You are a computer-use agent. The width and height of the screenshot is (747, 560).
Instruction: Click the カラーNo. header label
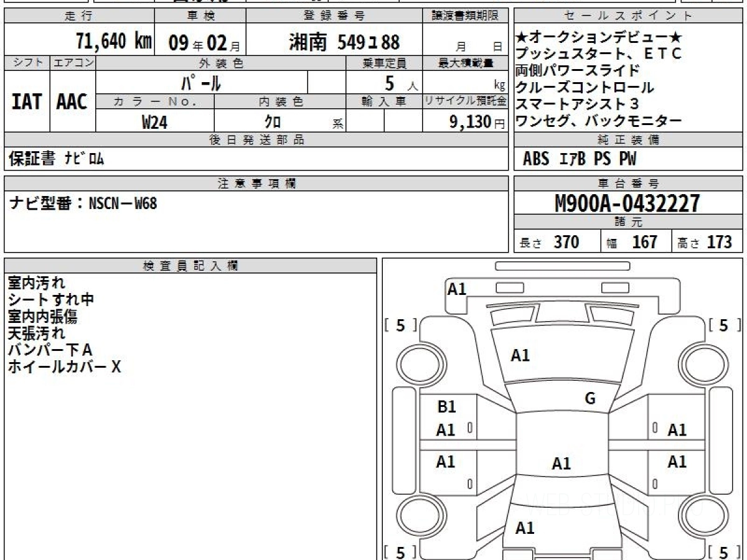[x=155, y=101]
